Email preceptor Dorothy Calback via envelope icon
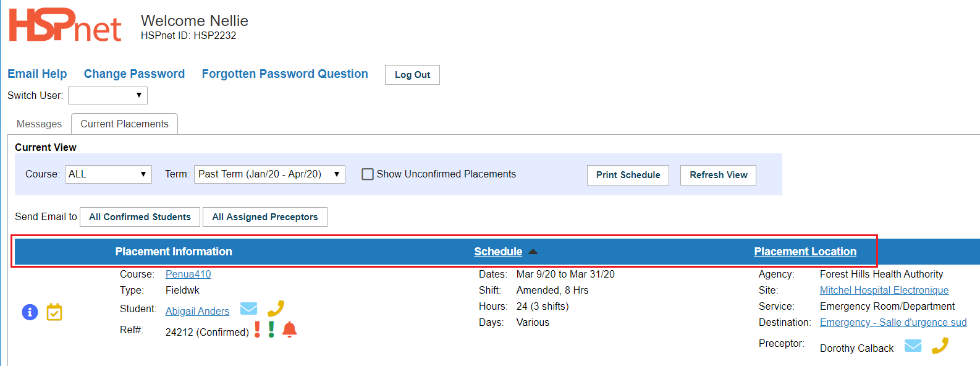 pyautogui.click(x=913, y=346)
